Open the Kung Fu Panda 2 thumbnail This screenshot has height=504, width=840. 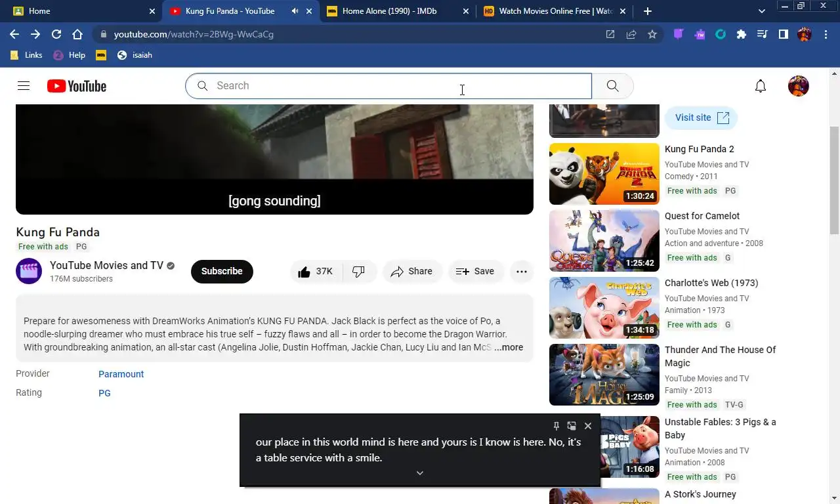point(604,174)
